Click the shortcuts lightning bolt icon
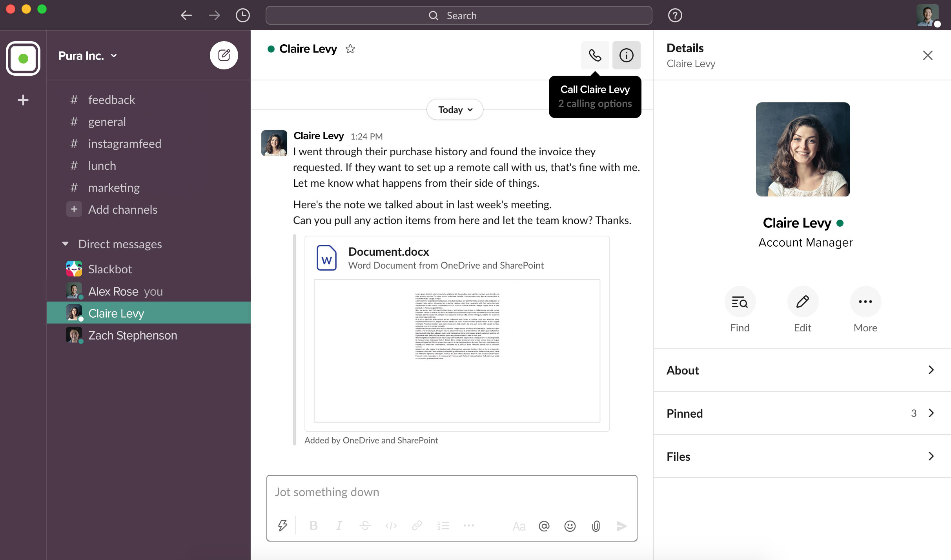Viewport: 951px width, 560px height. [282, 525]
